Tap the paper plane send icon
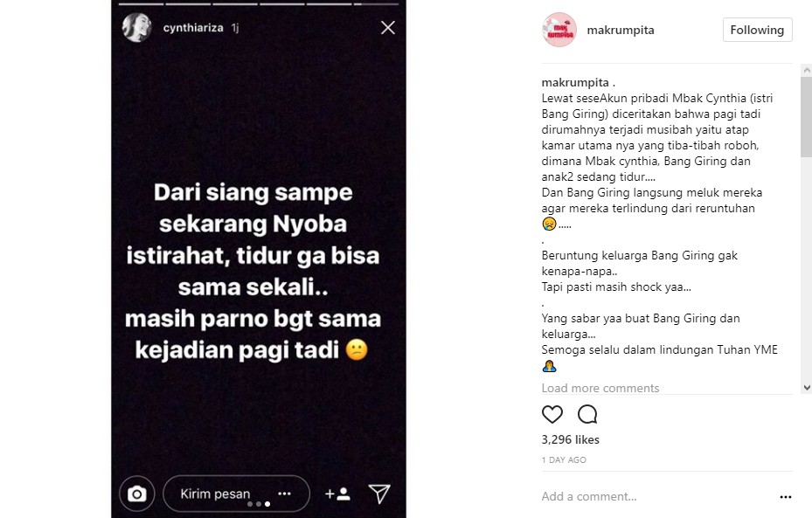The width and height of the screenshot is (812, 518). tap(379, 494)
